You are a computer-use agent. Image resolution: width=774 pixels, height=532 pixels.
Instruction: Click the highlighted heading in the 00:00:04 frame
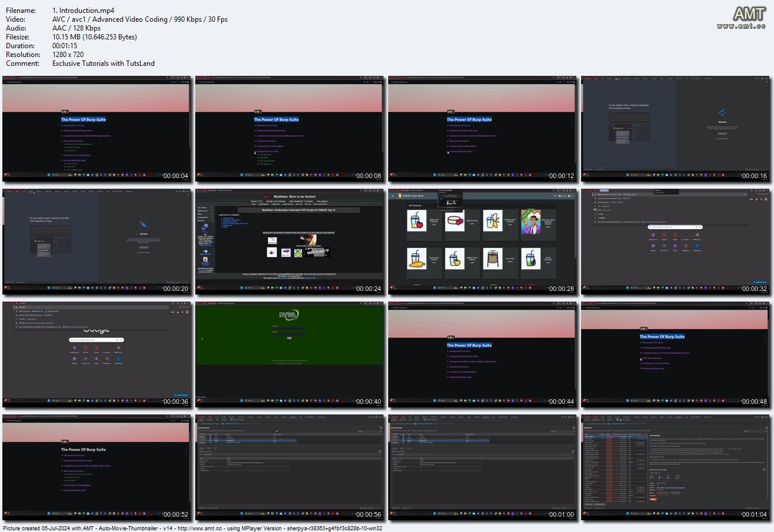pyautogui.click(x=84, y=119)
